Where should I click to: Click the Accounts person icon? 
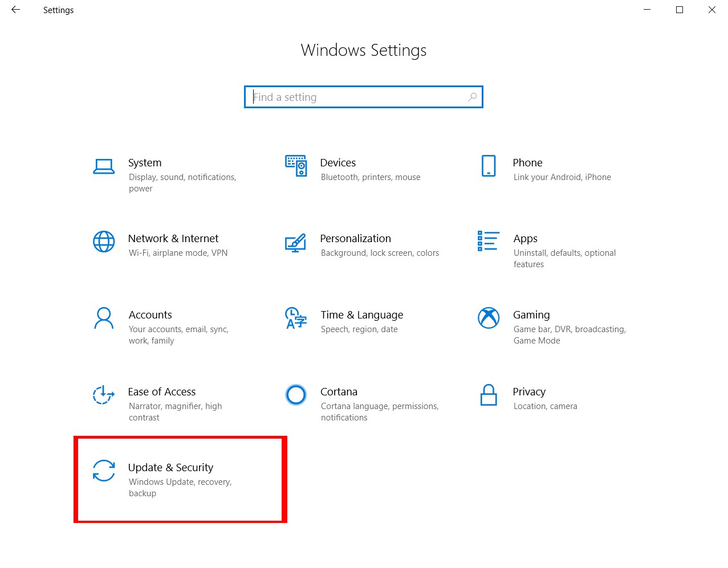[x=104, y=318]
